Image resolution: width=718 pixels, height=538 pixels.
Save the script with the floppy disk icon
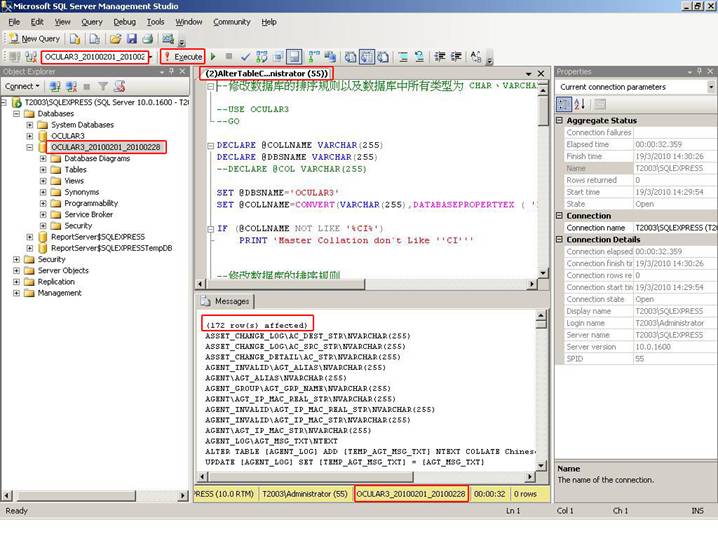pos(132,39)
